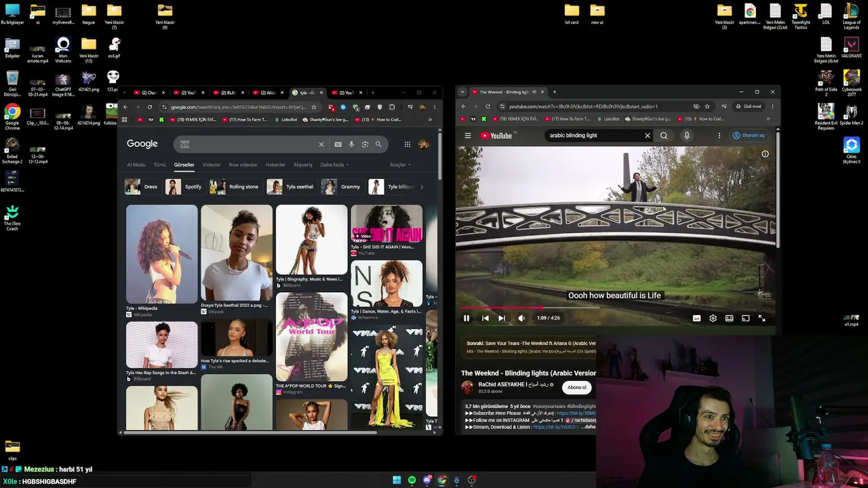Open a new tab in the YouTube window
This screenshot has height=488, width=868.
[555, 92]
